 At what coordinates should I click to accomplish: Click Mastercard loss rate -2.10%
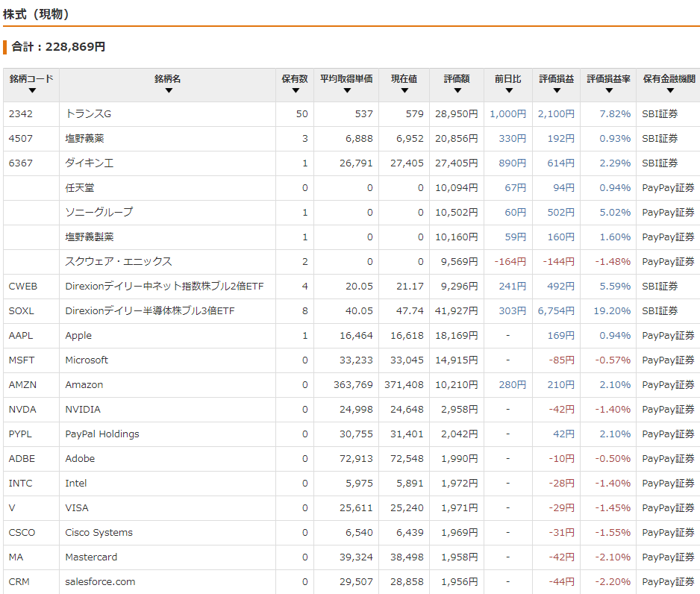tap(613, 557)
